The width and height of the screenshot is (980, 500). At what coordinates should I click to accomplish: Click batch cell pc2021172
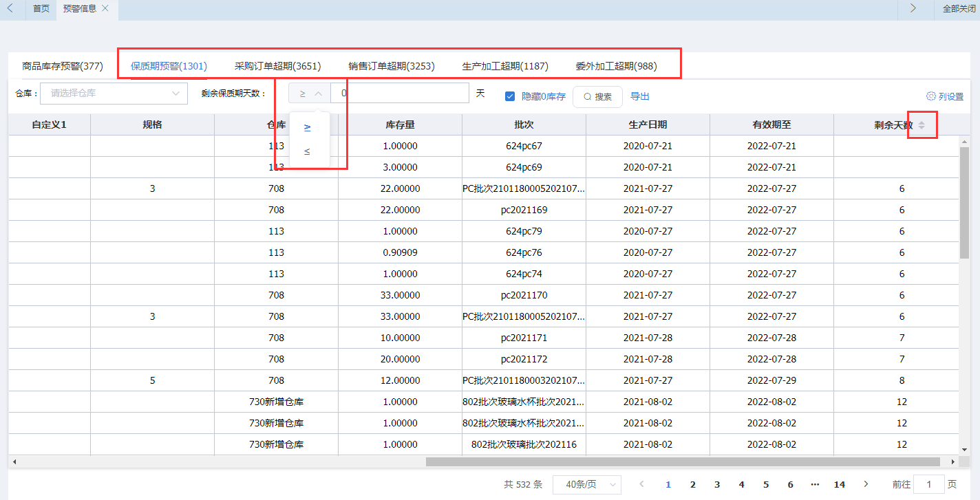pos(524,359)
